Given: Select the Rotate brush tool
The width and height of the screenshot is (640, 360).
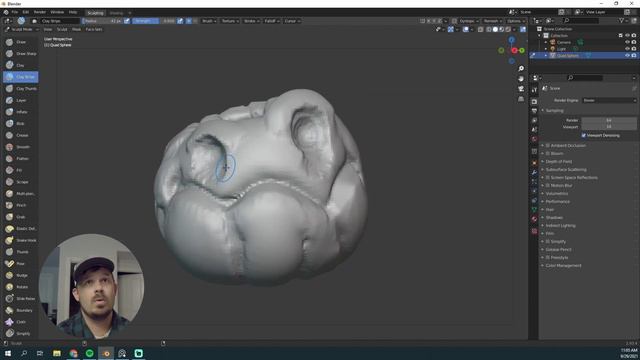Looking at the screenshot, I should pos(20,287).
